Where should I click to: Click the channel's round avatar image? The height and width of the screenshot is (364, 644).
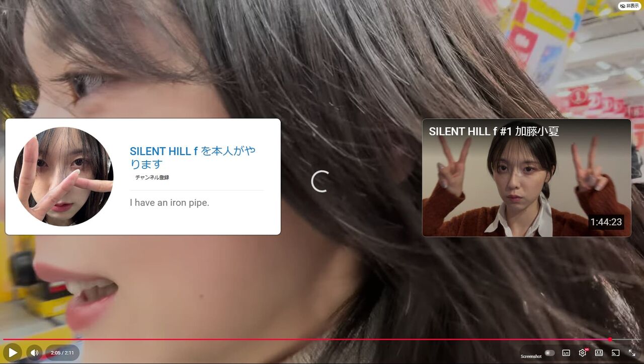pos(63,176)
